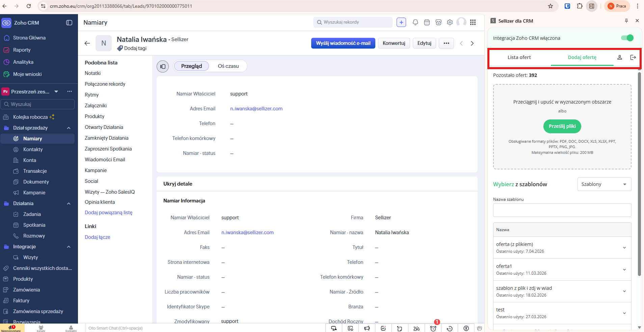The width and height of the screenshot is (644, 332).
Task: Open the calendar icon in top bar
Action: (x=427, y=22)
